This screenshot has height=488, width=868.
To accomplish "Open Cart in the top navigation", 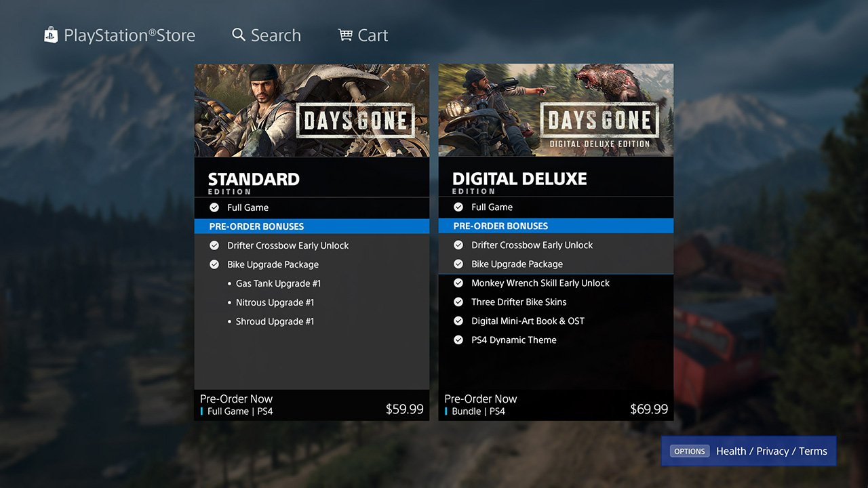I will (372, 35).
